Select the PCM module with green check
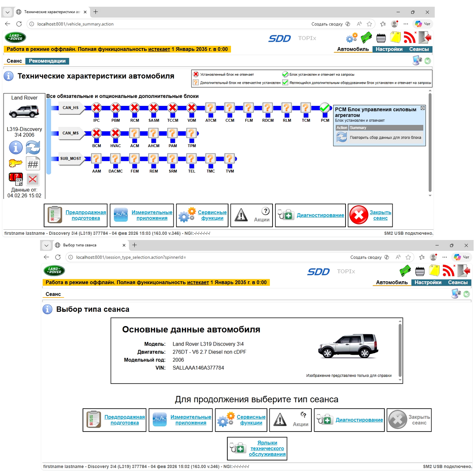 (x=325, y=107)
